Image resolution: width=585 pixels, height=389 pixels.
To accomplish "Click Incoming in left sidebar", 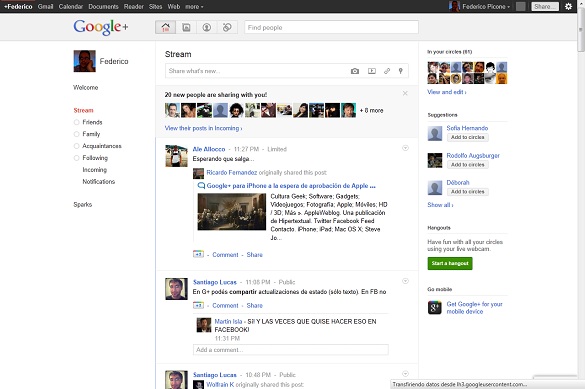I will point(94,170).
